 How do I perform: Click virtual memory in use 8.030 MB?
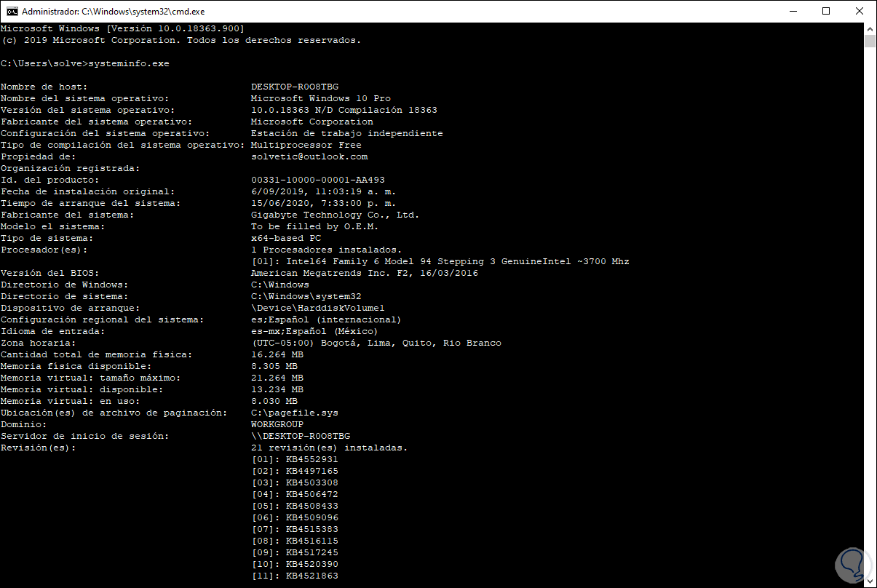[274, 401]
